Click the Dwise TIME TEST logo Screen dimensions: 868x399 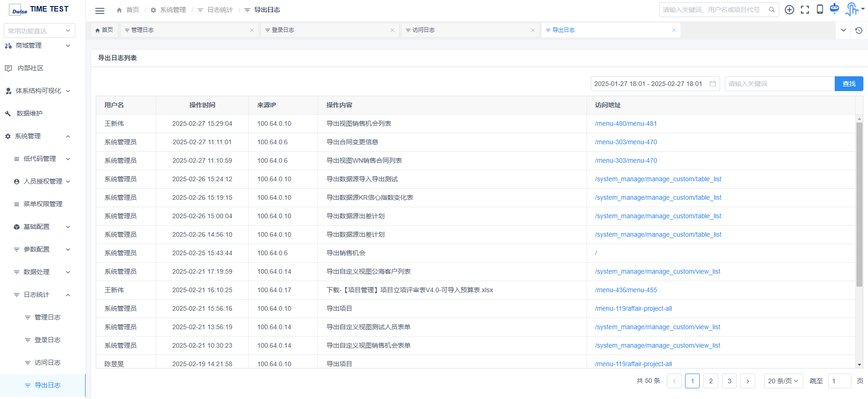[x=39, y=10]
